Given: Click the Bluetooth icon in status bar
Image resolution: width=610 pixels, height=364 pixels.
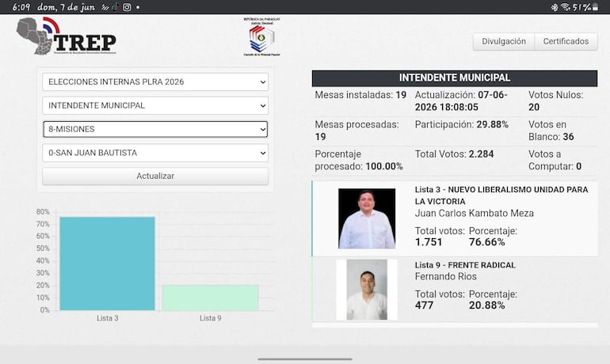Looking at the screenshot, I should pos(555,7).
